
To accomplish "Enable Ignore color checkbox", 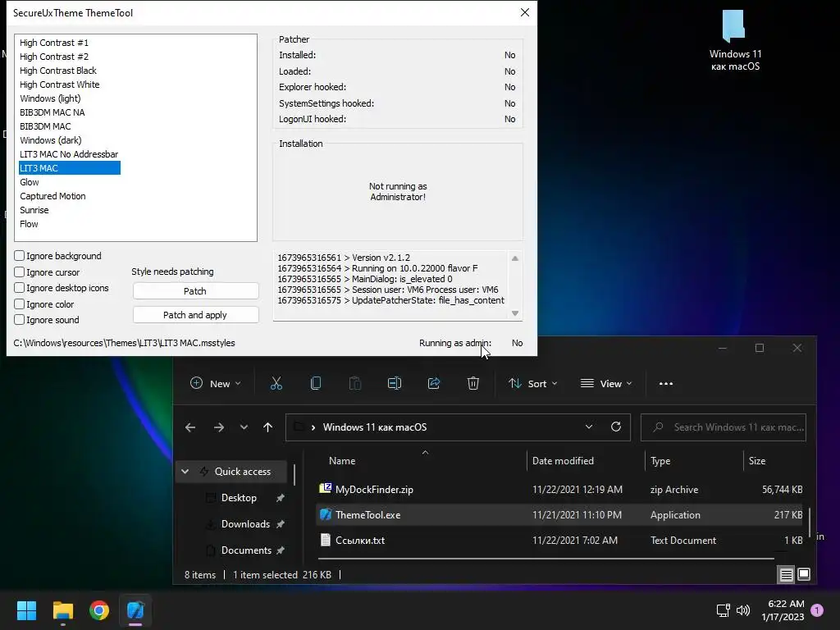I will pyautogui.click(x=20, y=304).
